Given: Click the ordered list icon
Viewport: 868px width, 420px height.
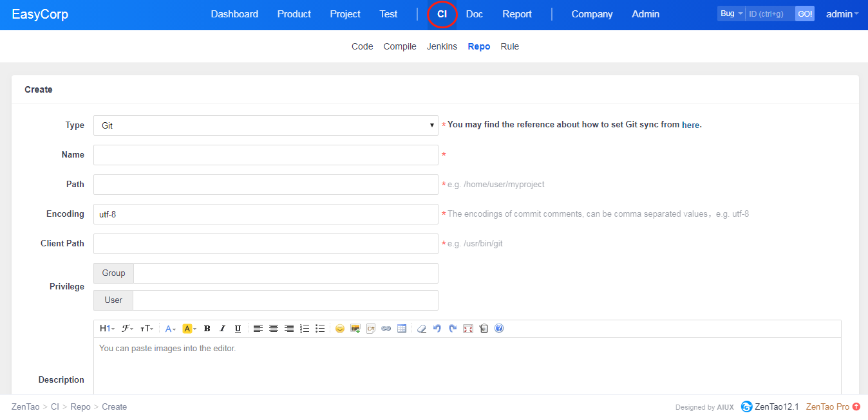Looking at the screenshot, I should (x=305, y=329).
